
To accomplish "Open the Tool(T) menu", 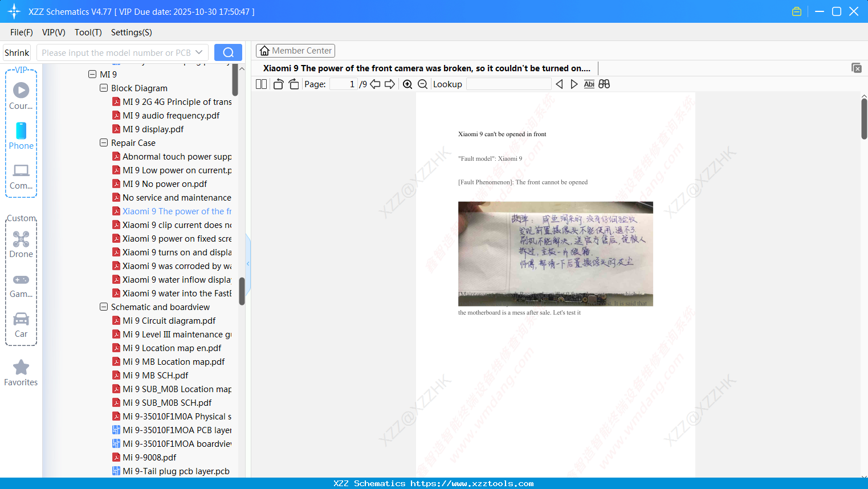I will (88, 32).
